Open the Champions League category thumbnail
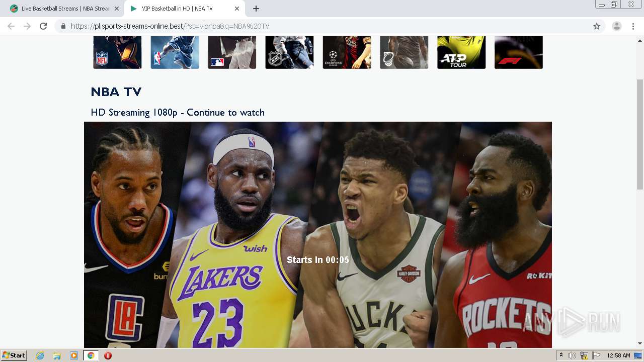Viewport: 644px width, 362px height. coord(347,52)
